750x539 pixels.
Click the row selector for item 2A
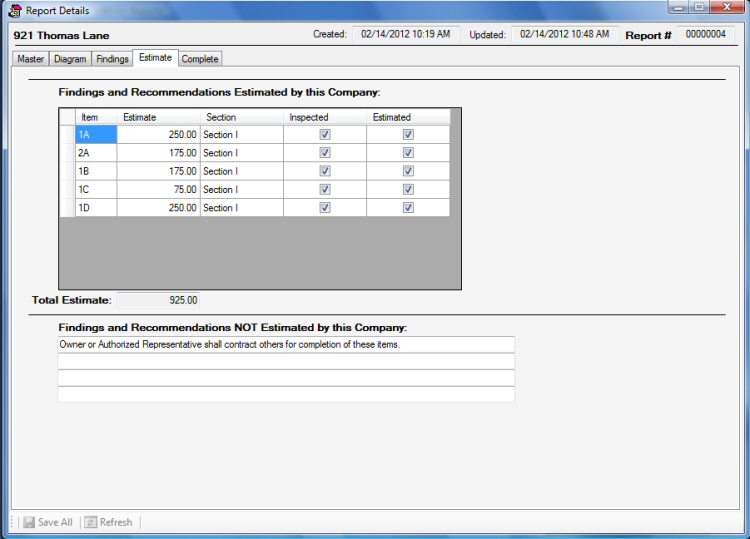67,153
